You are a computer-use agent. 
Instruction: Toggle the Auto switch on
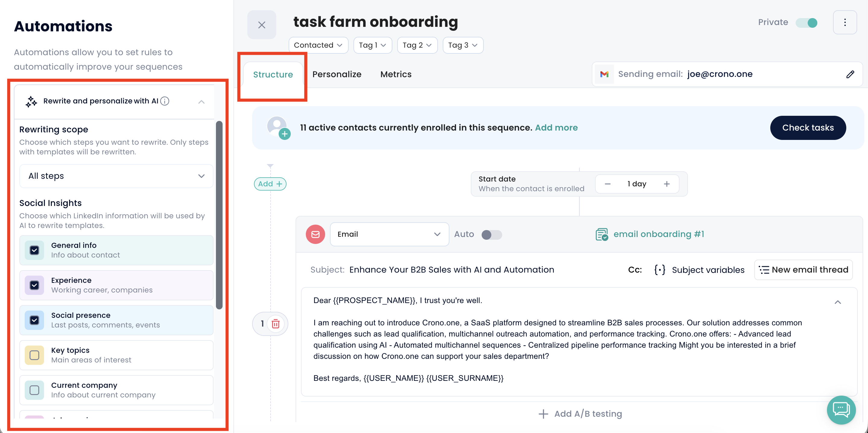click(x=491, y=235)
